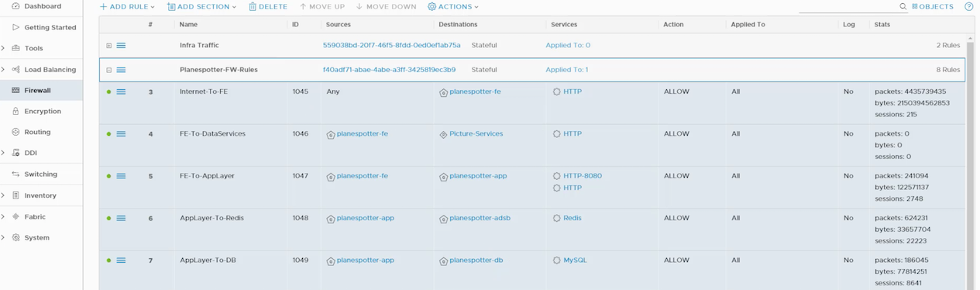This screenshot has width=980, height=290.
Task: Click Planespotter-FW-Rules section ID link
Action: [389, 69]
